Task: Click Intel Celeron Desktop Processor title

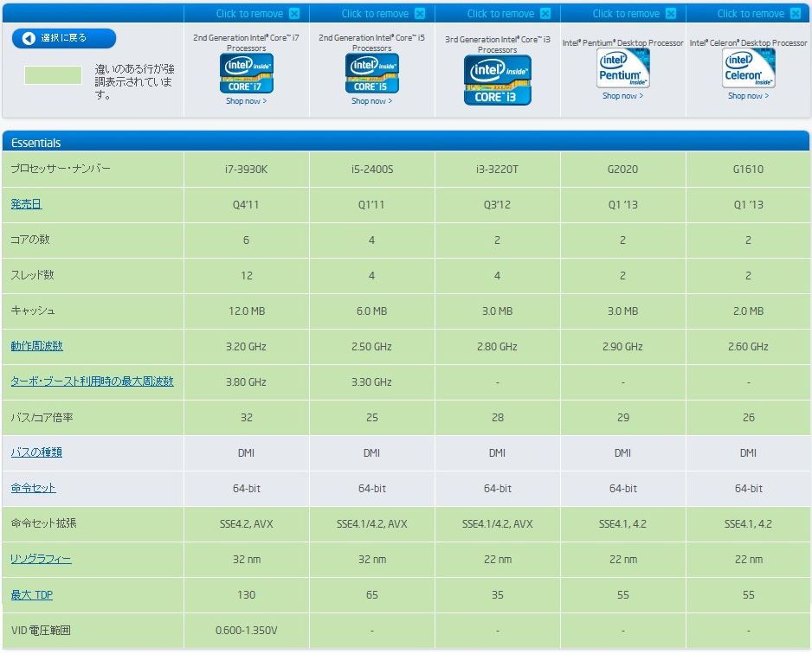Action: coord(748,43)
